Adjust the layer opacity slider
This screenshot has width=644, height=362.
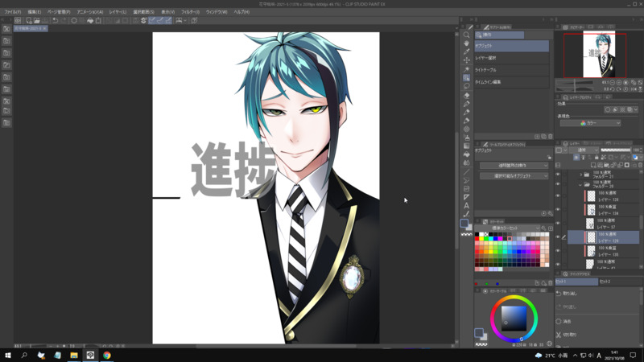[x=615, y=150]
